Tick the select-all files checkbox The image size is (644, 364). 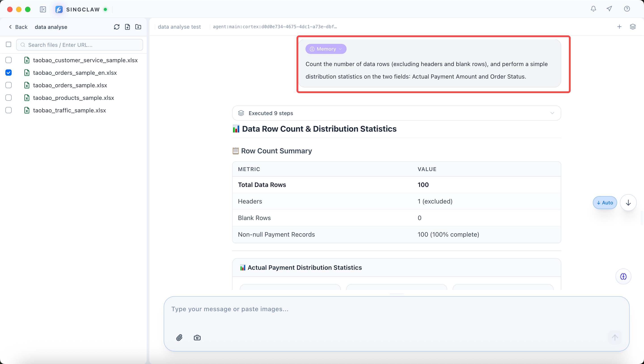pos(8,44)
